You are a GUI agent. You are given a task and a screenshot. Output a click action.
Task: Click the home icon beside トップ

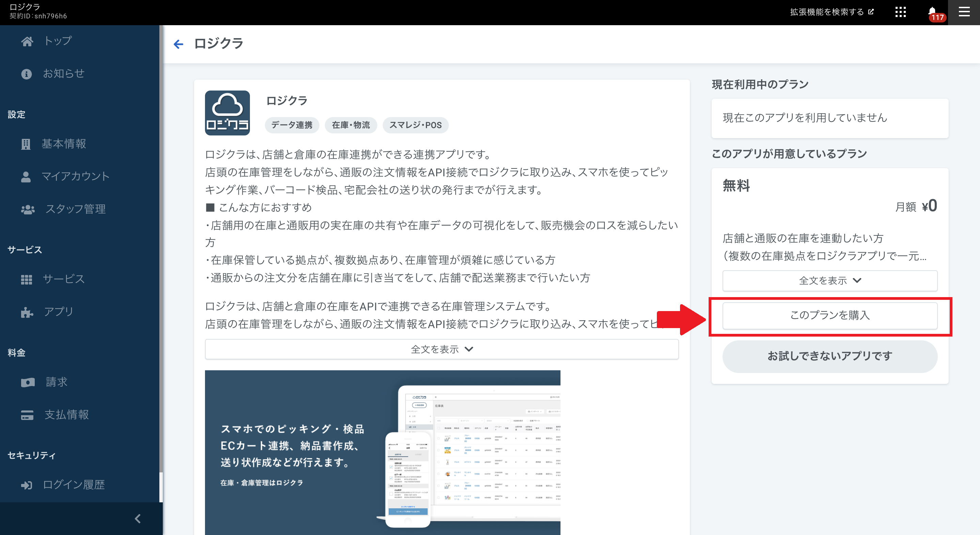point(27,41)
